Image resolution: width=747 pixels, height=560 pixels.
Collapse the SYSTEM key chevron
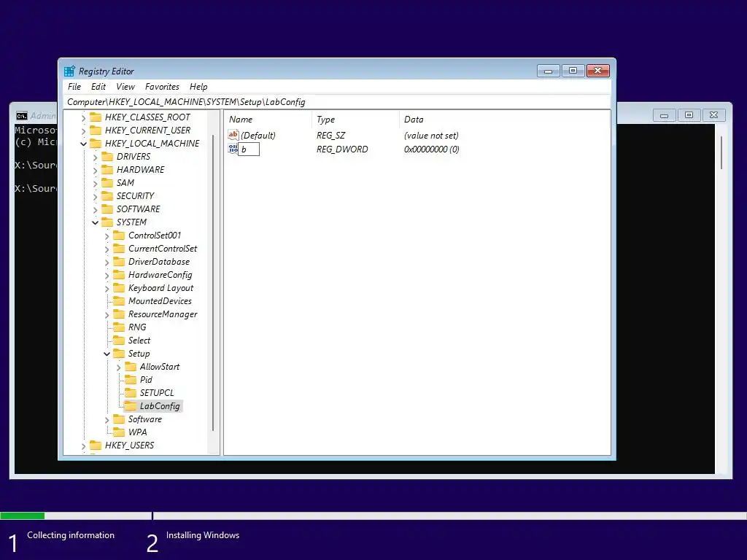click(x=95, y=222)
